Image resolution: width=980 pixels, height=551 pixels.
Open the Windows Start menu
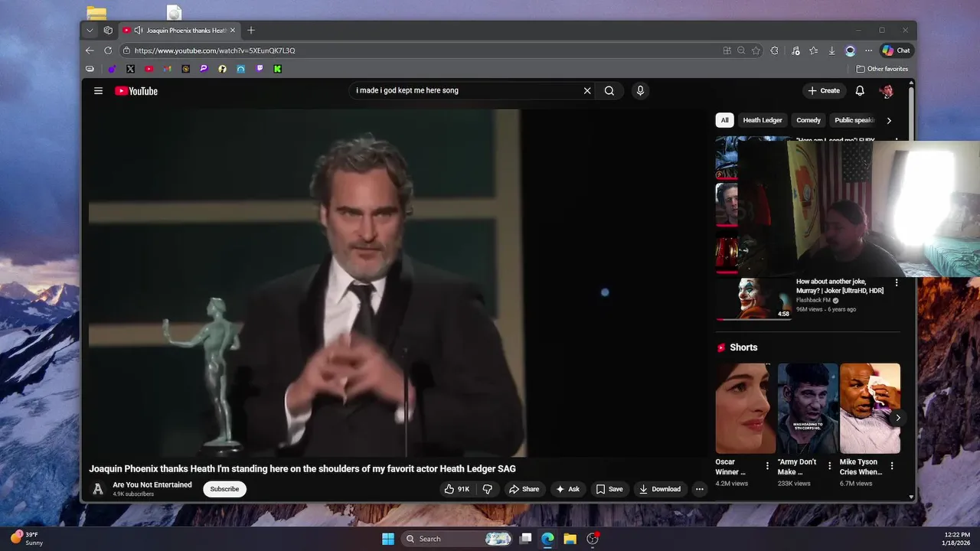pyautogui.click(x=388, y=539)
